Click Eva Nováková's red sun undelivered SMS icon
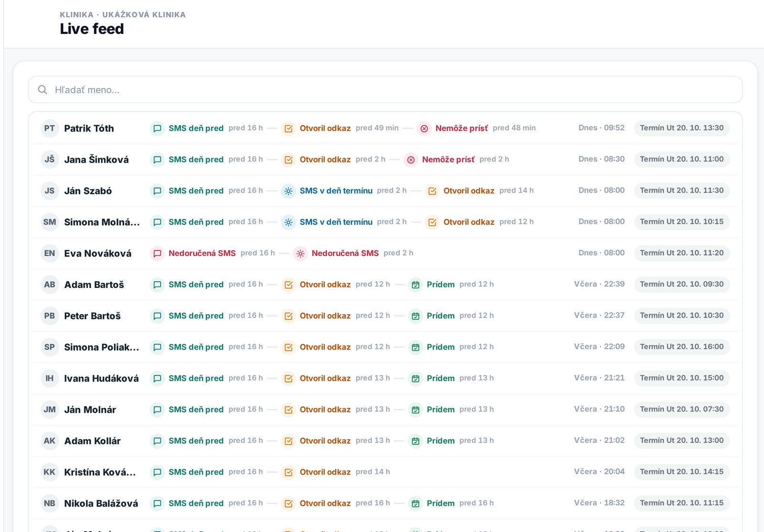This screenshot has width=764, height=532. pos(300,254)
